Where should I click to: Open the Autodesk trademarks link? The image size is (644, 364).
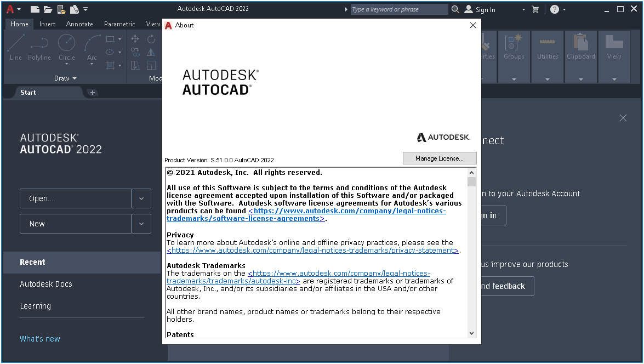(298, 277)
